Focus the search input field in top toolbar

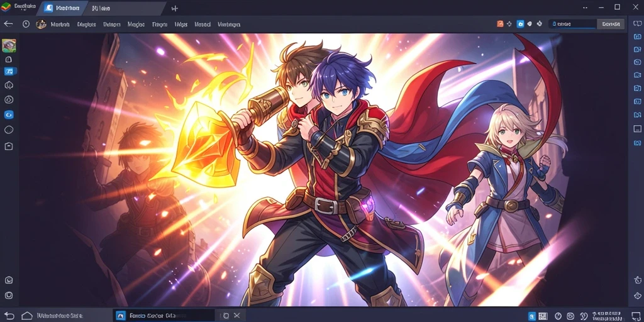coord(572,25)
